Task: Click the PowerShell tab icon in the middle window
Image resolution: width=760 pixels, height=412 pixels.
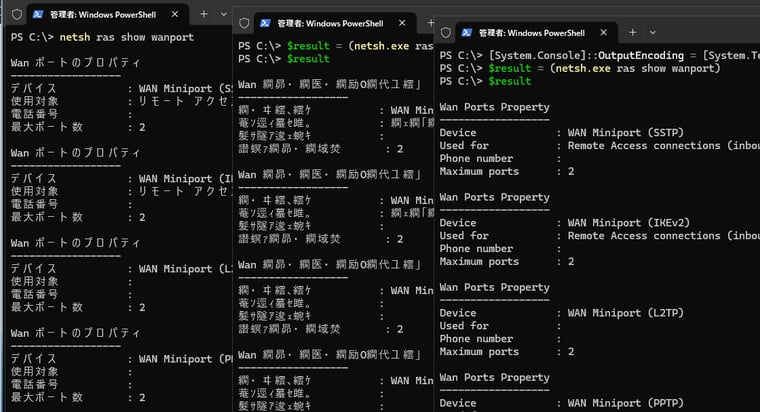Action: point(265,23)
